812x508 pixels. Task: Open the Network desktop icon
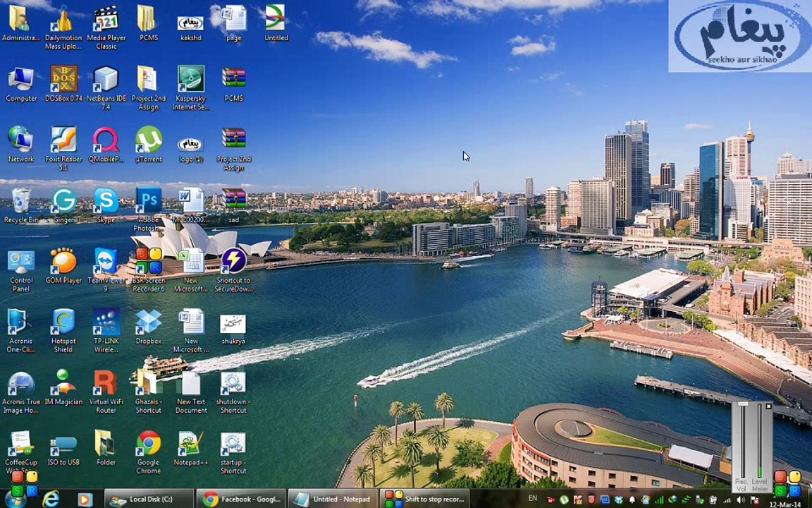[20, 145]
